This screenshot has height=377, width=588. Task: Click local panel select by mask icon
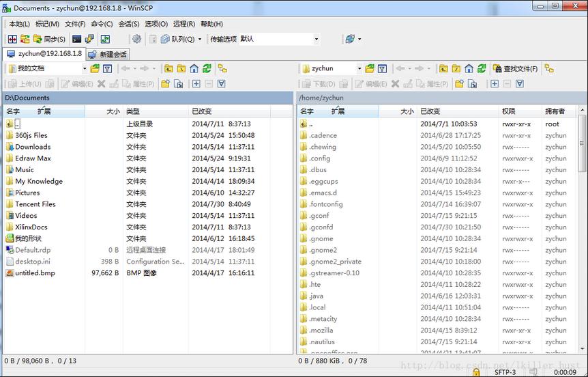tap(221, 83)
